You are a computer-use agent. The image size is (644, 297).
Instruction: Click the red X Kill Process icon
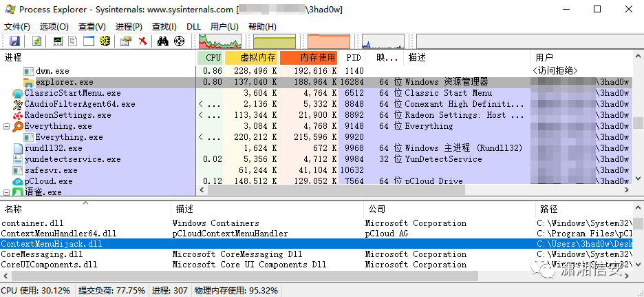pos(142,41)
